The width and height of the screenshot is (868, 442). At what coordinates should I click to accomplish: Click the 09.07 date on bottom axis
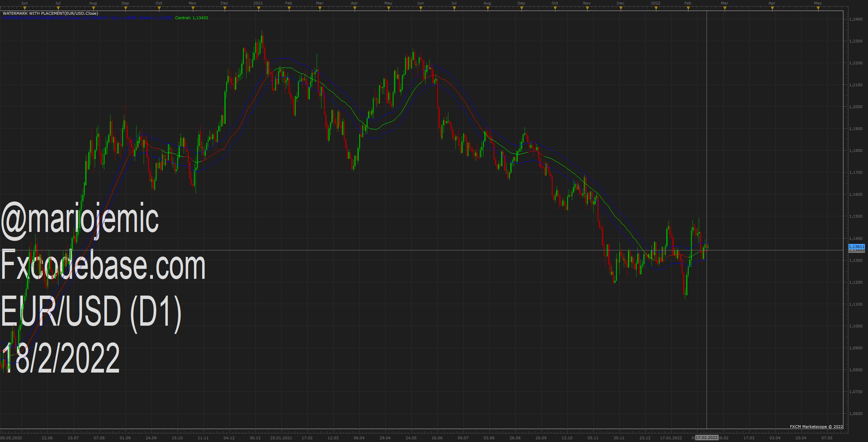463,438
